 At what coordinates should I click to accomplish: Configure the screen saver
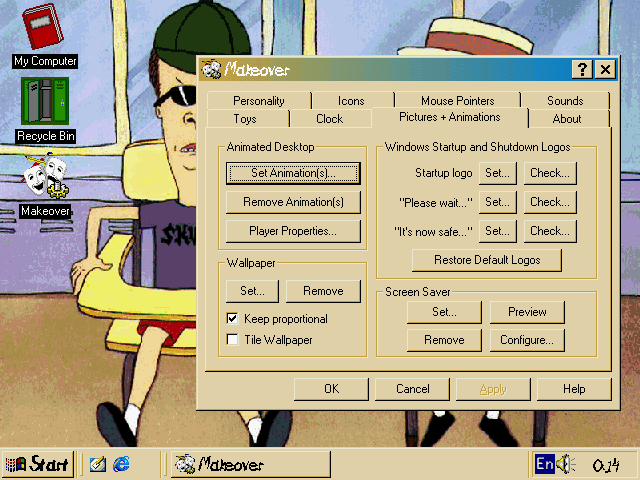click(527, 340)
